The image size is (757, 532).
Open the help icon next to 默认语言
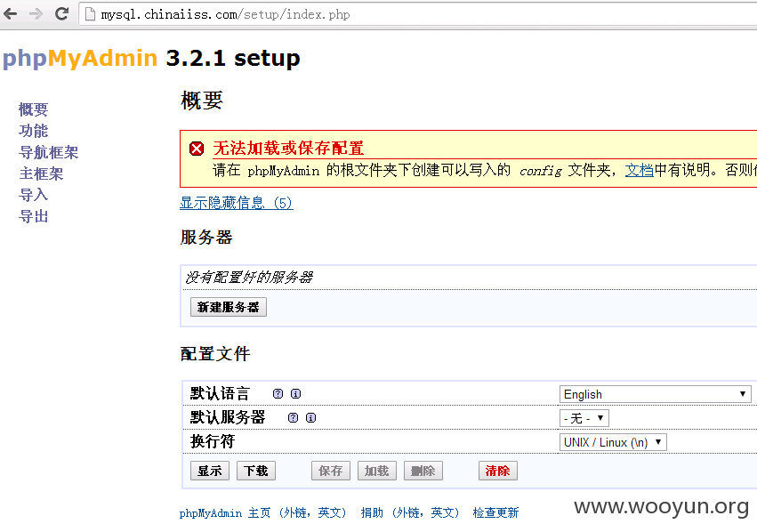coord(278,393)
